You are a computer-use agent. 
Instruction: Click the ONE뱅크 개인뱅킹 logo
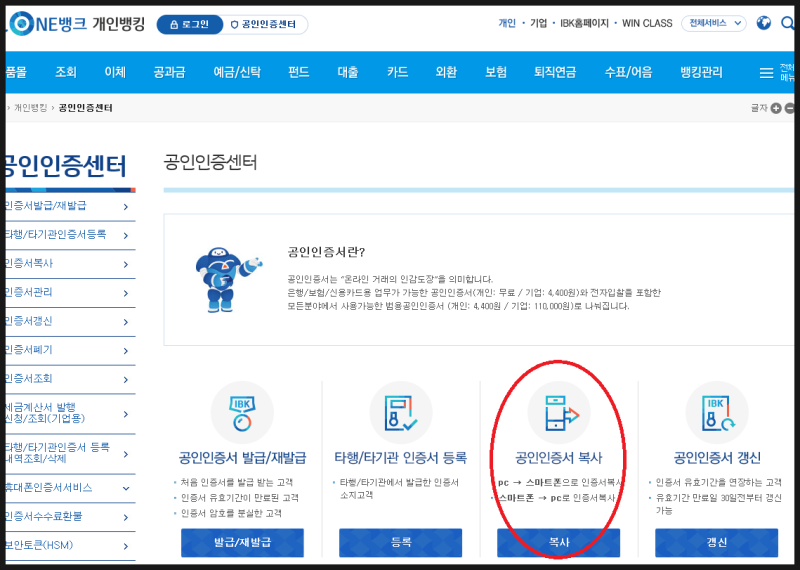(x=77, y=23)
